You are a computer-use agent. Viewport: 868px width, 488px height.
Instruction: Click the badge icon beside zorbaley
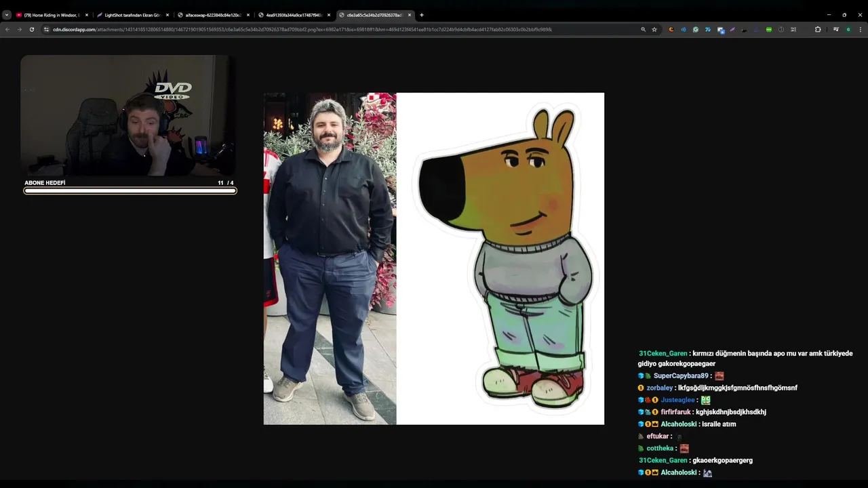pos(641,388)
